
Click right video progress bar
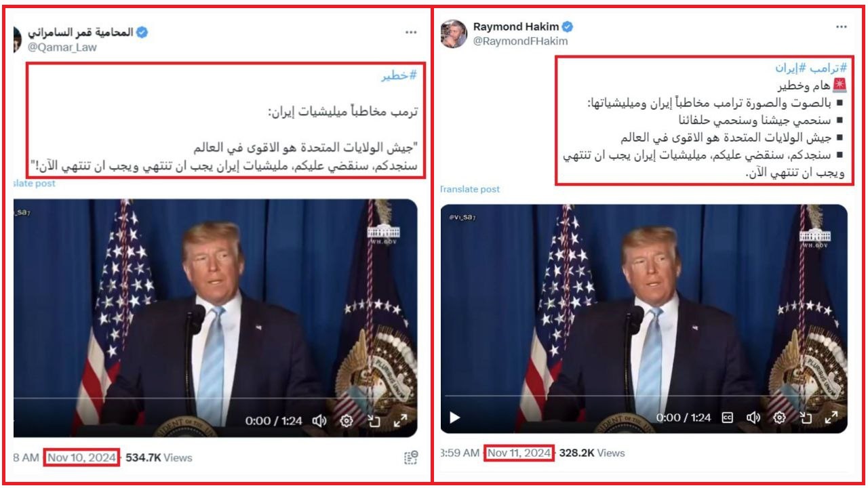pos(644,396)
